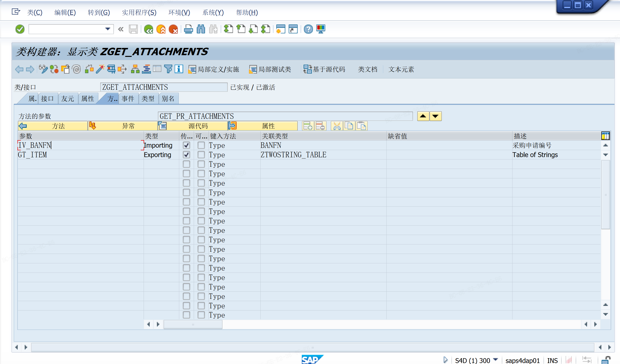620x364 pixels.
Task: Toggle optional checkbox for IV_BANFN
Action: pyautogui.click(x=201, y=145)
